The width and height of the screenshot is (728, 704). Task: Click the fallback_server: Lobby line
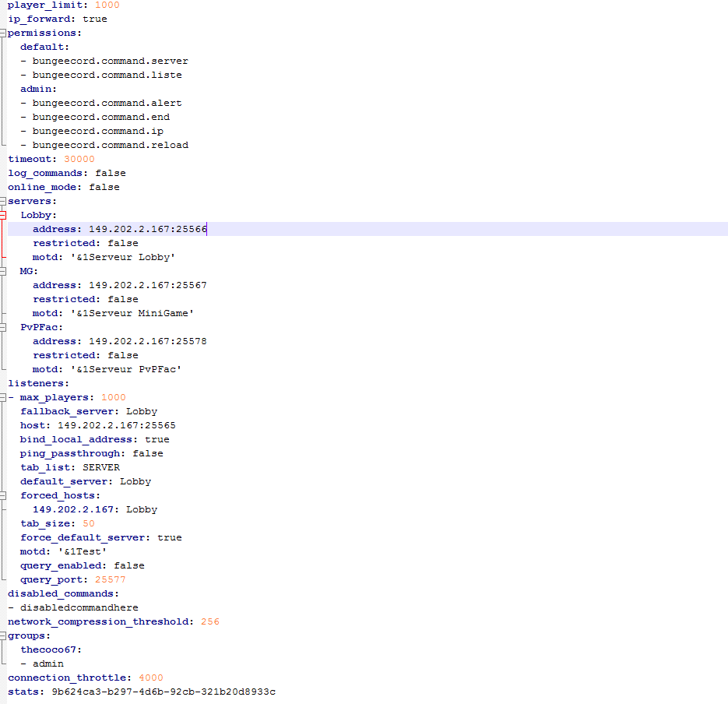coord(89,411)
